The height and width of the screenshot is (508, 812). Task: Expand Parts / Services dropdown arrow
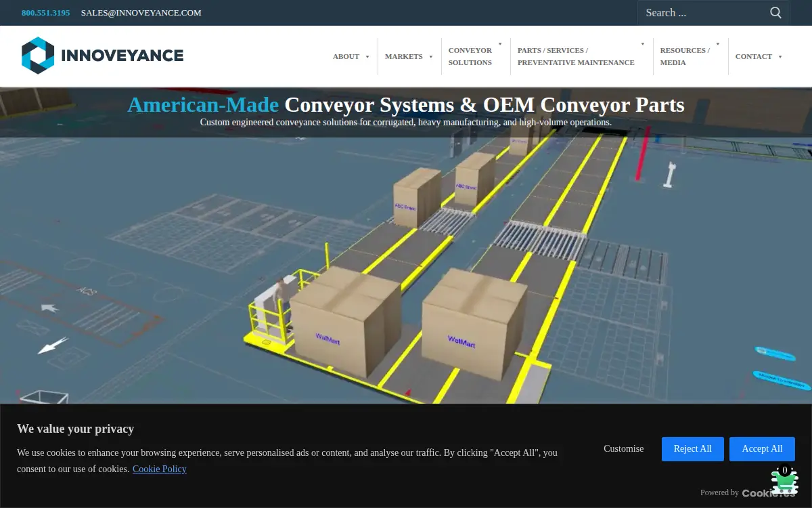(643, 44)
